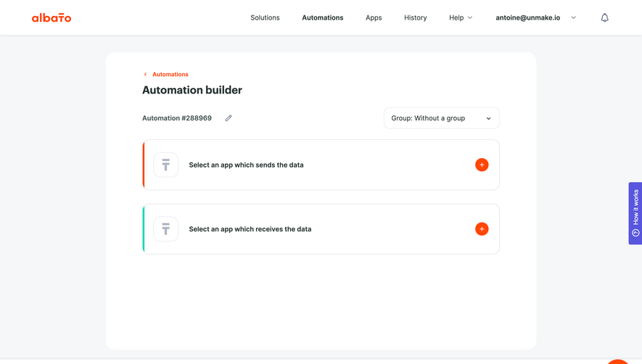Viewport: 642px width, 364px height.
Task: Open the Solutions menu item
Action: tap(265, 17)
